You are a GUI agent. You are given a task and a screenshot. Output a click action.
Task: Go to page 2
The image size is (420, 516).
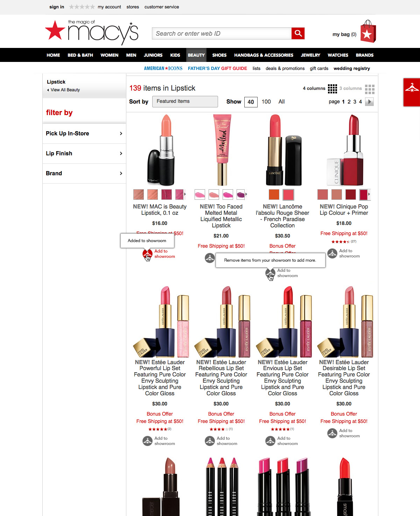coord(349,101)
